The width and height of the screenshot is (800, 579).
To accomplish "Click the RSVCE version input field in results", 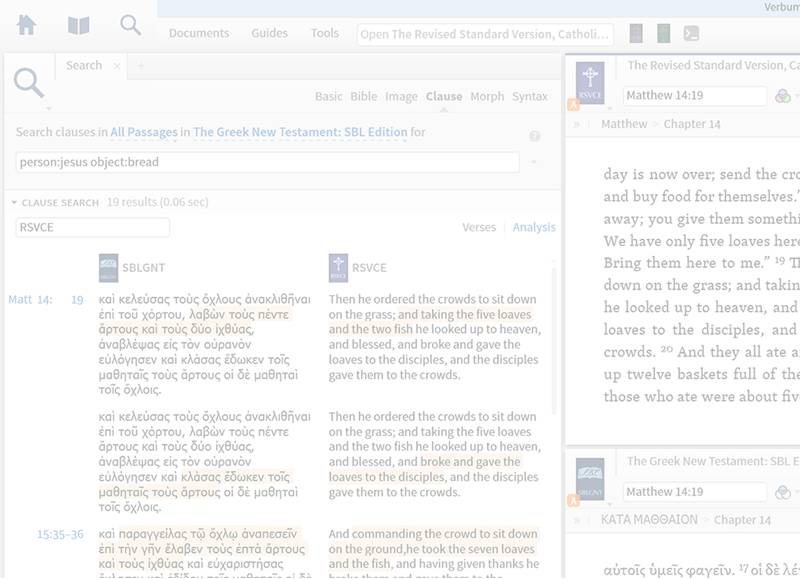I will pos(92,228).
